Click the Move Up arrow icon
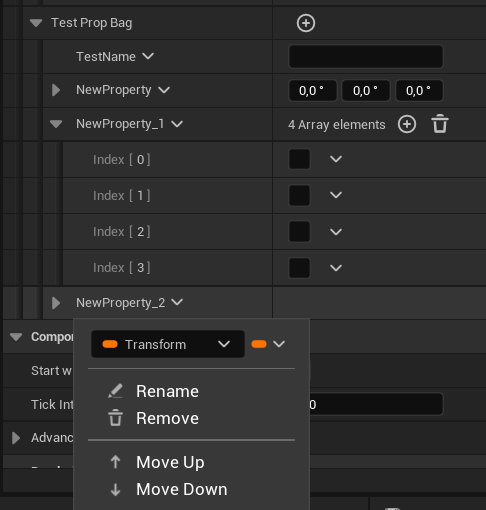The width and height of the screenshot is (486, 510). pyautogui.click(x=115, y=462)
